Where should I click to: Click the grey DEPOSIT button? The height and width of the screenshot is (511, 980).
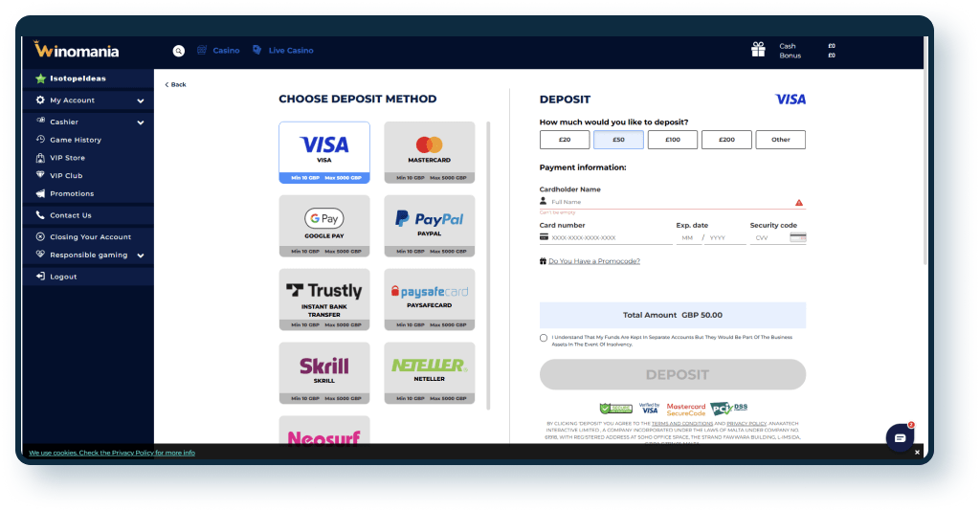point(673,375)
